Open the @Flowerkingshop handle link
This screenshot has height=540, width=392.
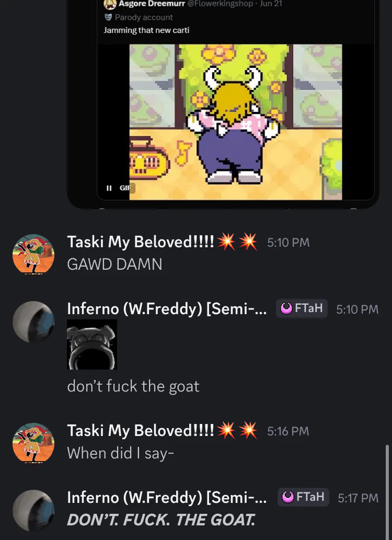click(220, 4)
